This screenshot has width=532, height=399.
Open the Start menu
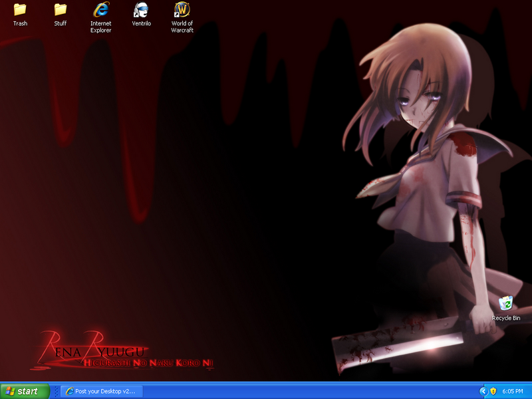pos(25,391)
